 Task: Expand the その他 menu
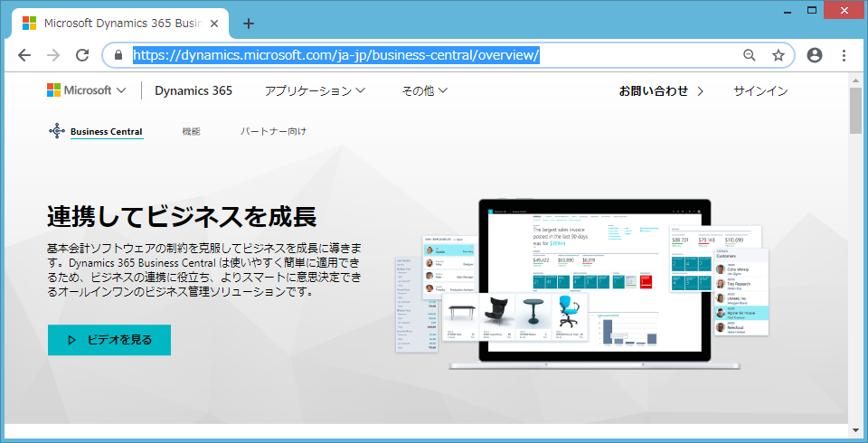pos(425,90)
